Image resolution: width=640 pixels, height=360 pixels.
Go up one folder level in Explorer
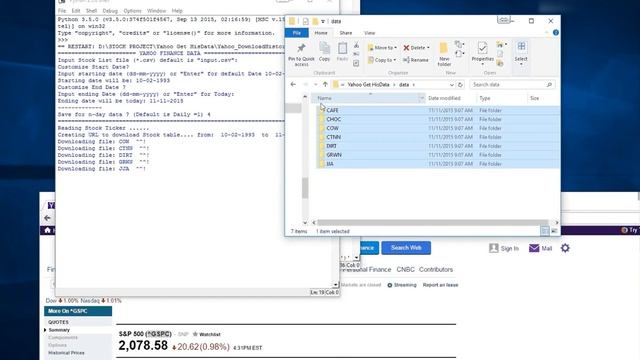(x=325, y=84)
